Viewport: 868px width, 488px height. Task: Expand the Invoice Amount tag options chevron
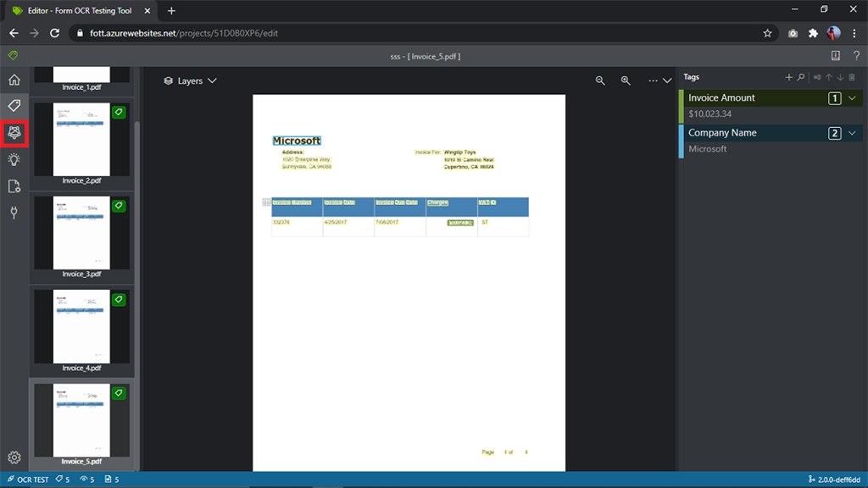(853, 97)
